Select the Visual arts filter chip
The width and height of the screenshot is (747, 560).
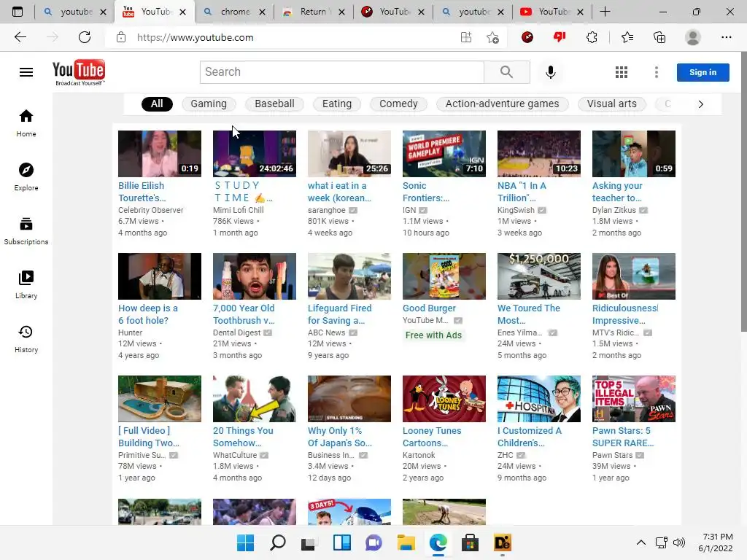point(612,104)
